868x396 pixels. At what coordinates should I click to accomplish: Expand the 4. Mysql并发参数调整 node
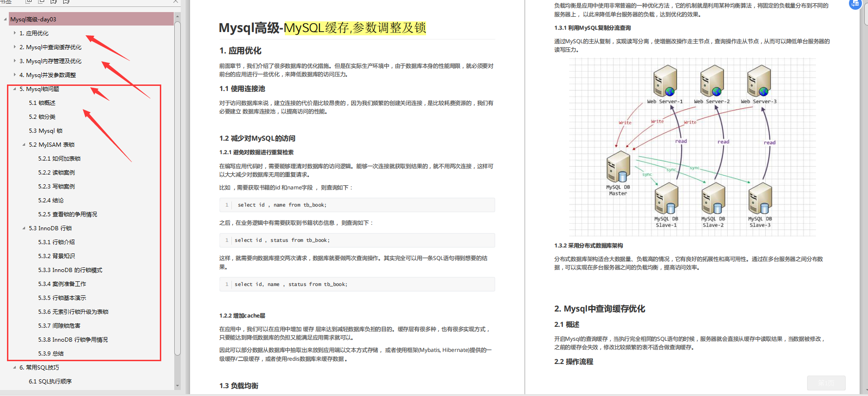coord(14,75)
